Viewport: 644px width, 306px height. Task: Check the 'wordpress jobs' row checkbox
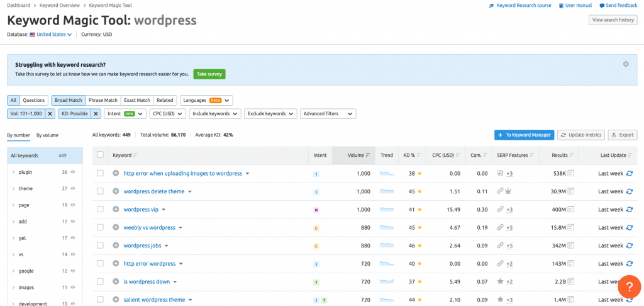tap(100, 246)
